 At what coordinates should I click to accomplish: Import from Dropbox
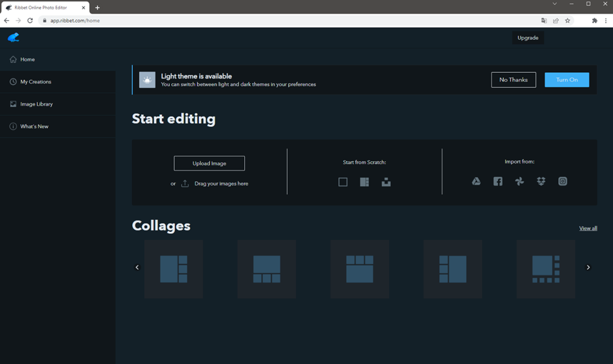[x=541, y=181]
